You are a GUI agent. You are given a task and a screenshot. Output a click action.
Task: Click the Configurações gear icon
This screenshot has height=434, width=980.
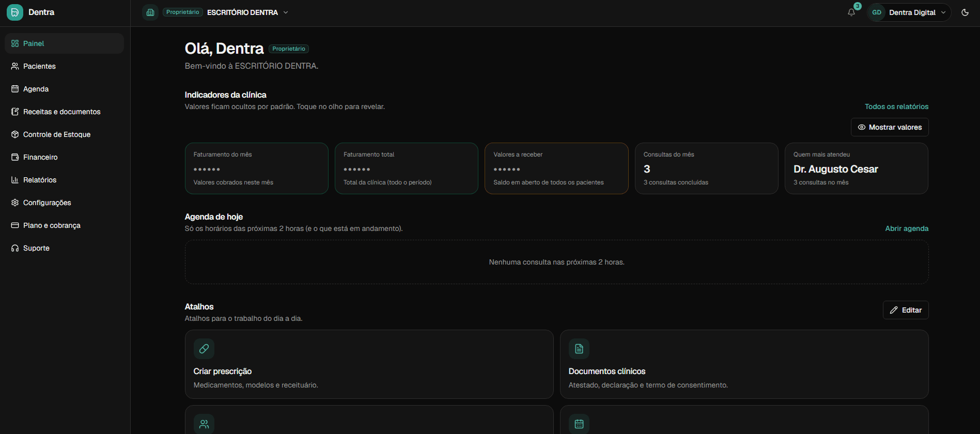[15, 203]
